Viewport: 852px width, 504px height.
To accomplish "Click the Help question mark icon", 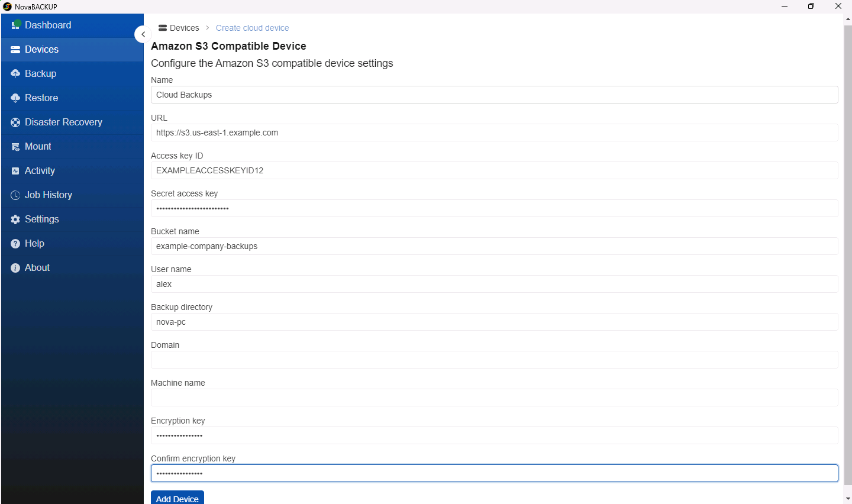I will point(15,243).
